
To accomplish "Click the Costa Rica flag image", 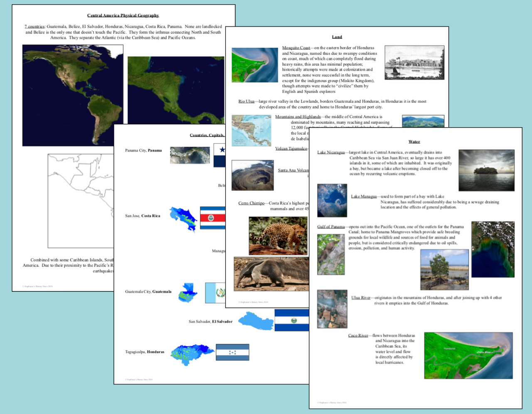I will tap(212, 217).
